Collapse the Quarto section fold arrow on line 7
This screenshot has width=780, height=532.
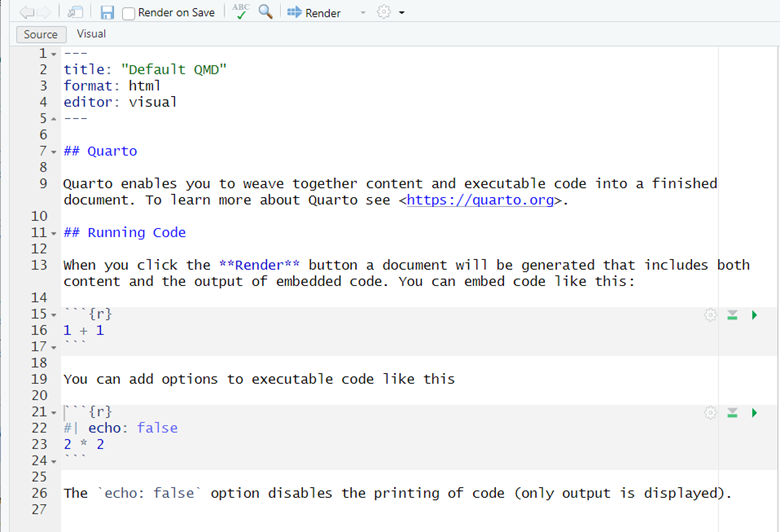coord(54,152)
